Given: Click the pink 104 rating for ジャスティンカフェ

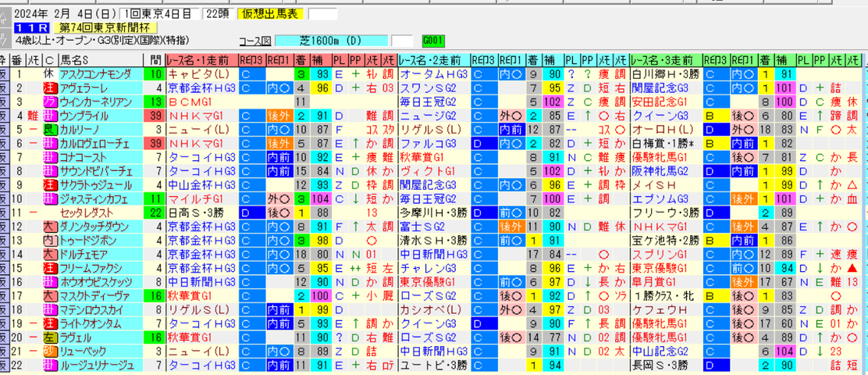Looking at the screenshot, I should coord(321,198).
